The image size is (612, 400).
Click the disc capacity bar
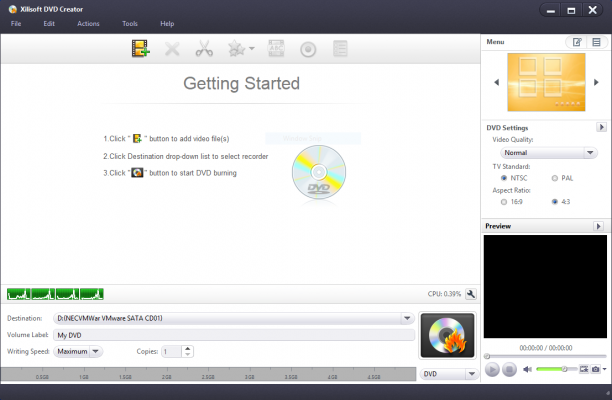(x=208, y=374)
